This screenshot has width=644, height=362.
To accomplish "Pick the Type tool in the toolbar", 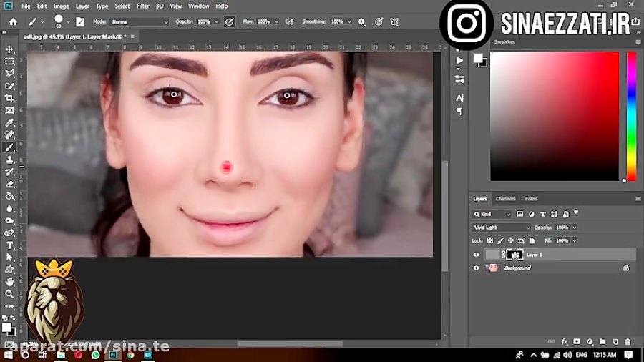I will (x=10, y=245).
